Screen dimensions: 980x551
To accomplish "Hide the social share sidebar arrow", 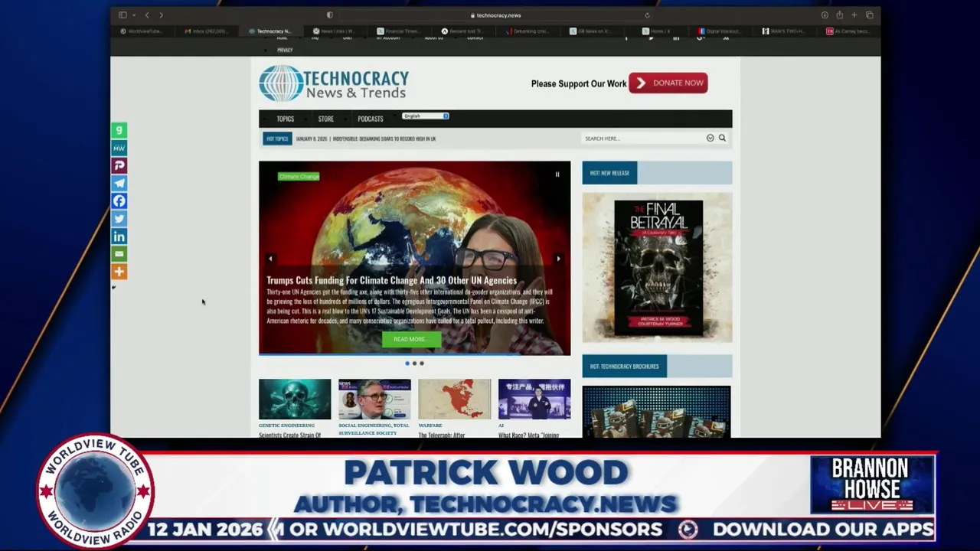I will tap(114, 287).
